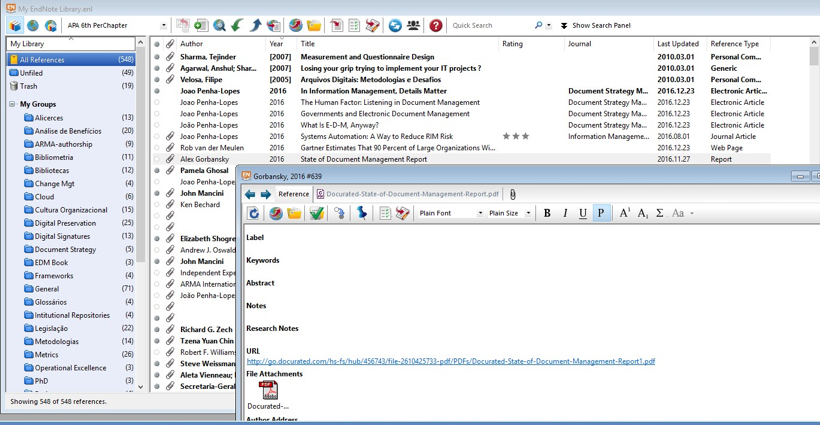Toggle read status dot for Sharma, Tejinder
Image resolution: width=820 pixels, height=425 pixels.
click(x=156, y=57)
